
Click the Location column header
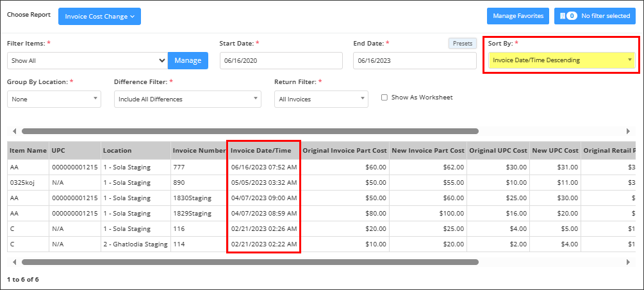click(x=136, y=151)
